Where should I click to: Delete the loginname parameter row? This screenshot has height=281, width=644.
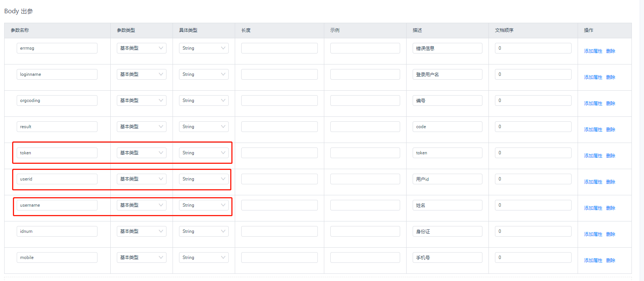click(611, 77)
